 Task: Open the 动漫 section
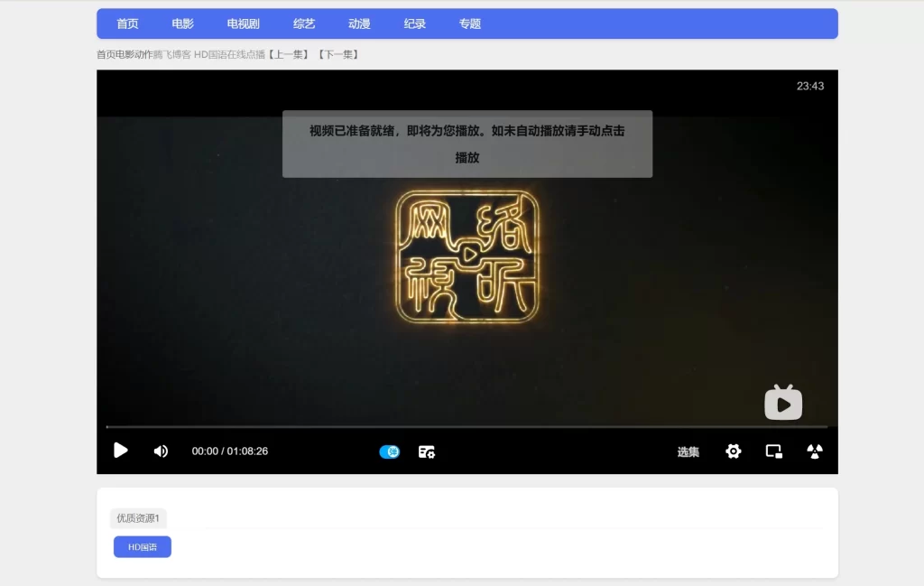(x=358, y=23)
